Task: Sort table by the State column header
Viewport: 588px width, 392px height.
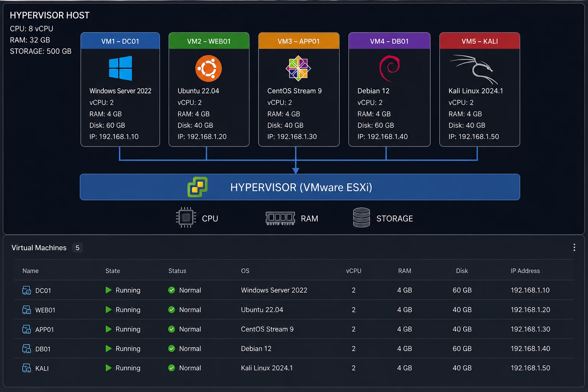Action: [x=113, y=271]
